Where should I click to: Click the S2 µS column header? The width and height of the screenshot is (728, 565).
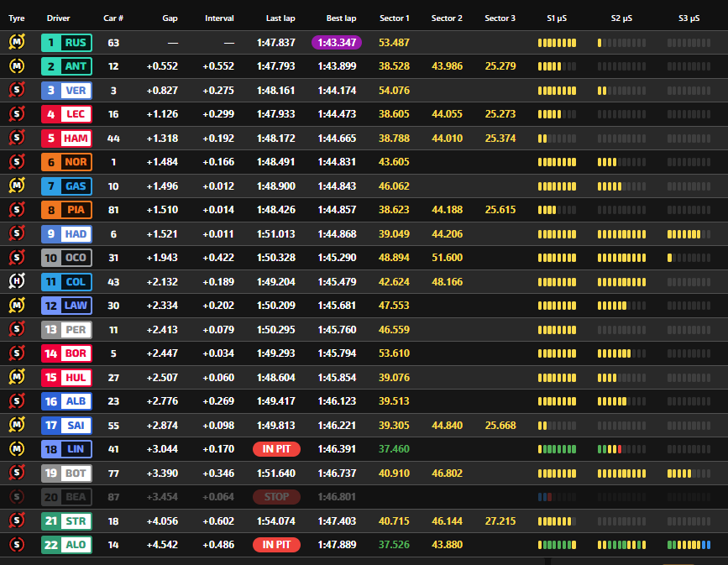click(x=621, y=18)
